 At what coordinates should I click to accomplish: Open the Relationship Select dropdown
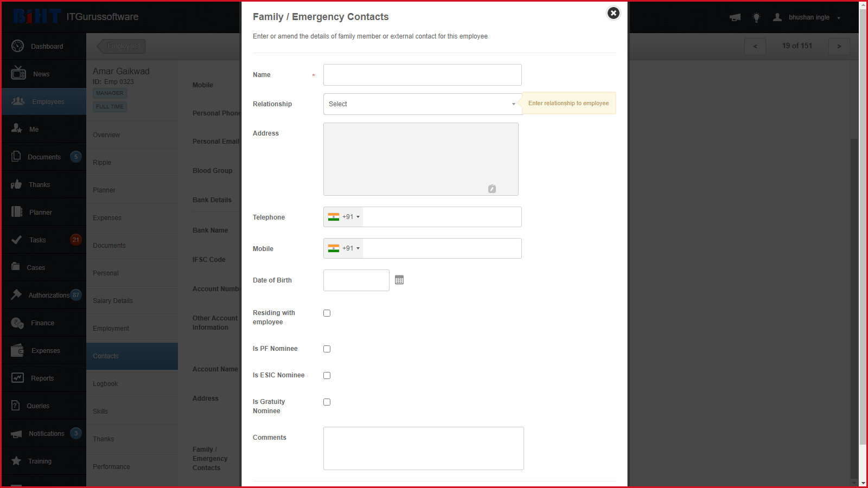click(x=423, y=104)
